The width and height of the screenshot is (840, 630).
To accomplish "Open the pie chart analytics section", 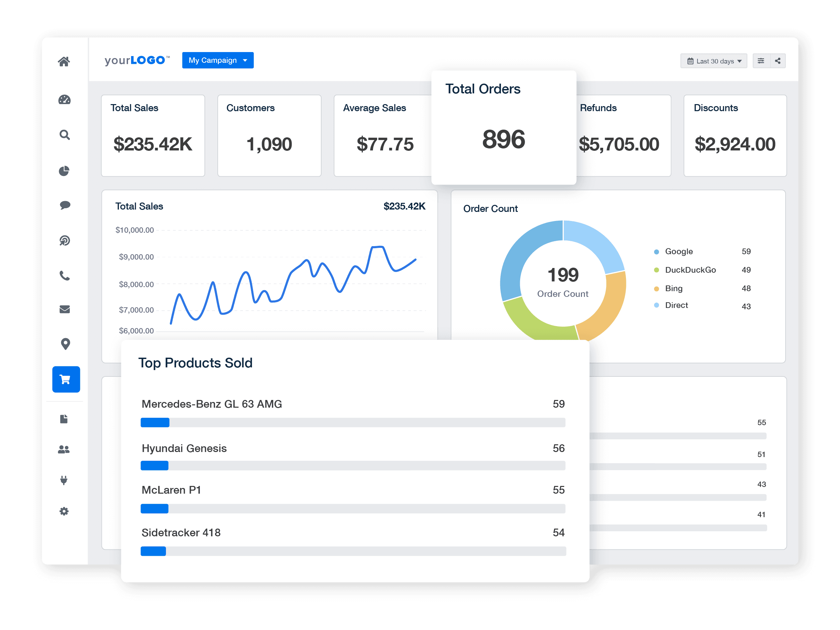I will click(65, 170).
